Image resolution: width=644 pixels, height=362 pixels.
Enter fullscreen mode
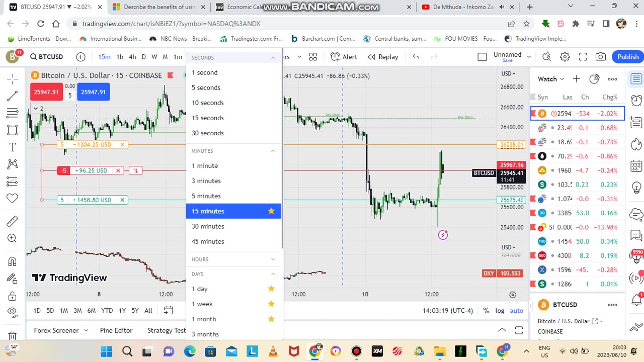pyautogui.click(x=583, y=57)
